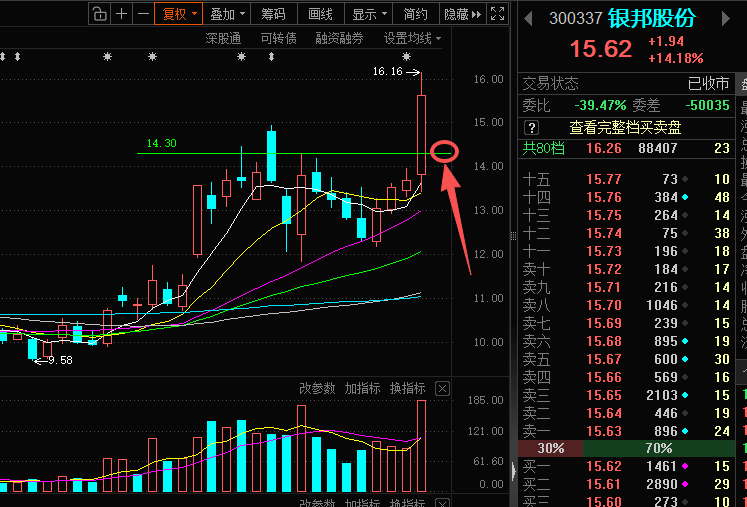Click the 30% sell ratio bar
Screen dimensions: 747x507
pos(550,448)
